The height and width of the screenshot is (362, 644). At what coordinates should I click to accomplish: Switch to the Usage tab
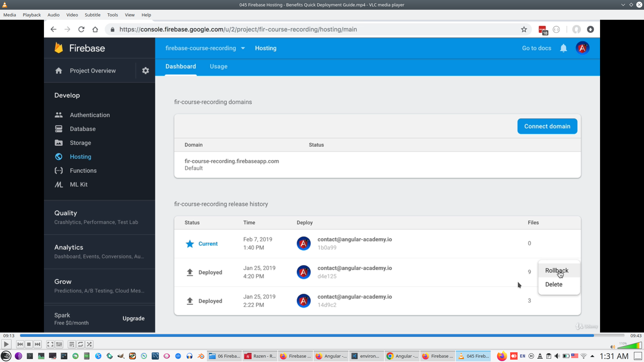218,66
